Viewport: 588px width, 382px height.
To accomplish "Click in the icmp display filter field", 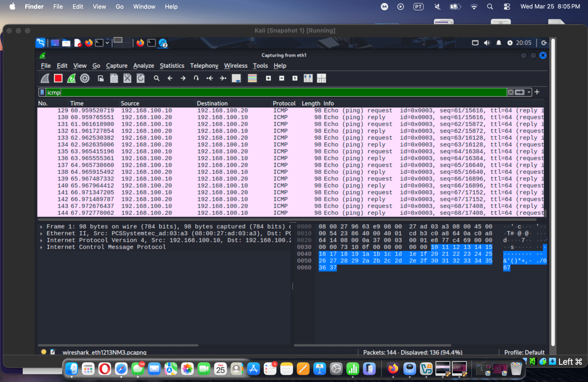I will [276, 92].
